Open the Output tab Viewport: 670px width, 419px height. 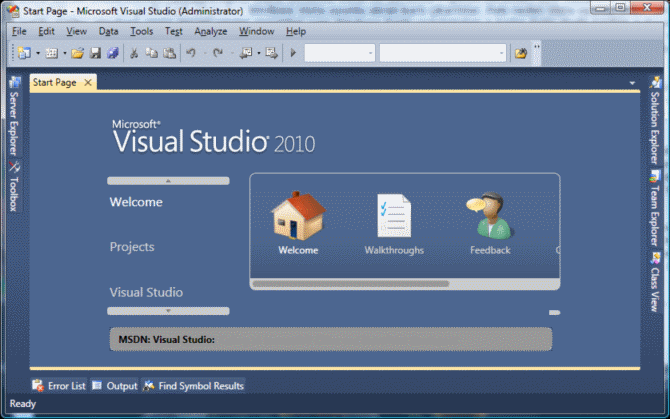pyautogui.click(x=115, y=386)
